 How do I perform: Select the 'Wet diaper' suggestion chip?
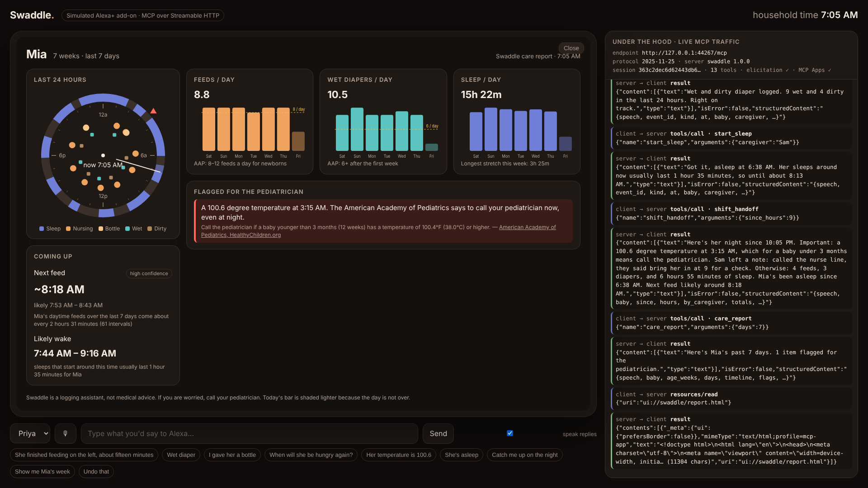(181, 455)
